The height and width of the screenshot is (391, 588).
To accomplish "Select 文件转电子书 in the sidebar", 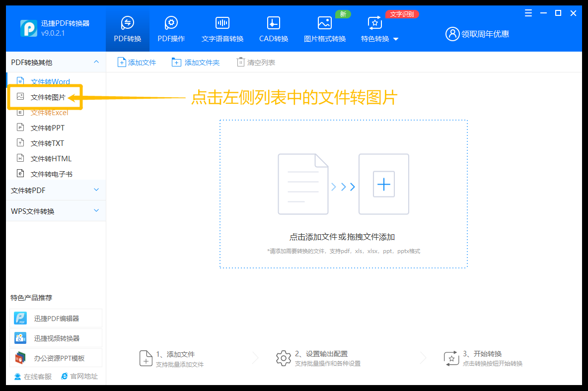I will pyautogui.click(x=51, y=174).
